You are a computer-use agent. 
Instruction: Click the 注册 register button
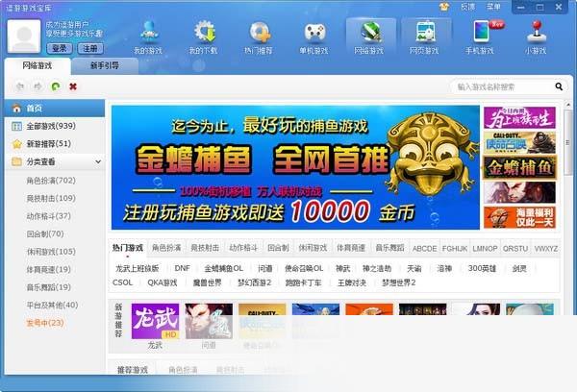pyautogui.click(x=90, y=48)
